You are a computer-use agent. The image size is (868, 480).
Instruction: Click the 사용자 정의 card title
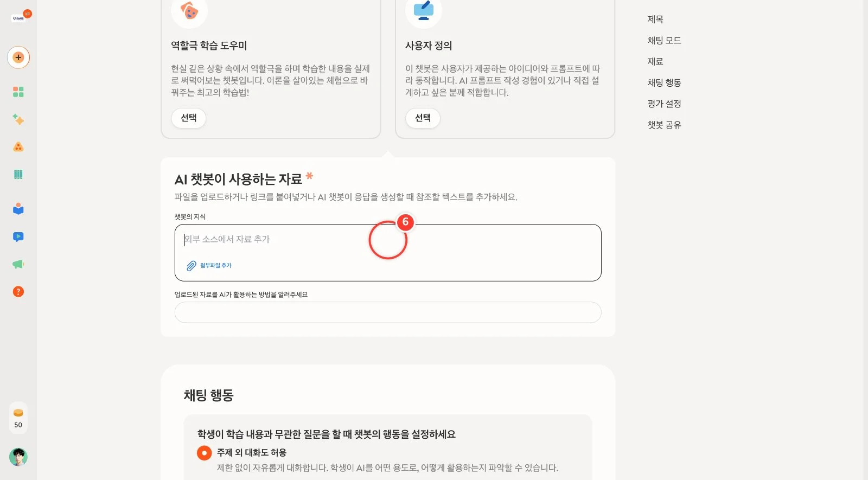(x=429, y=46)
